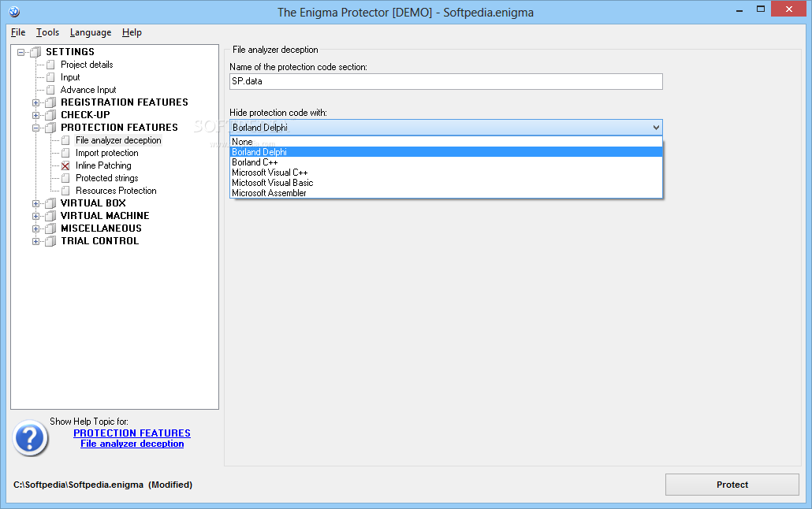This screenshot has height=509, width=812.
Task: Select the File analyzer deception tree item
Action: point(118,140)
